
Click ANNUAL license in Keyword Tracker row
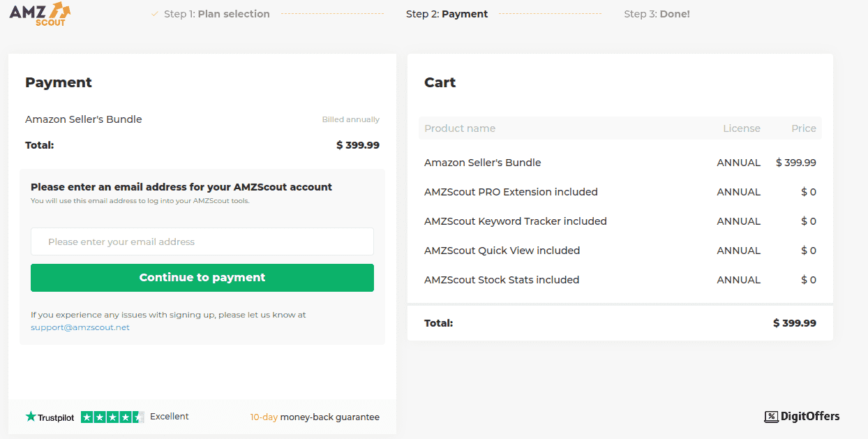739,221
